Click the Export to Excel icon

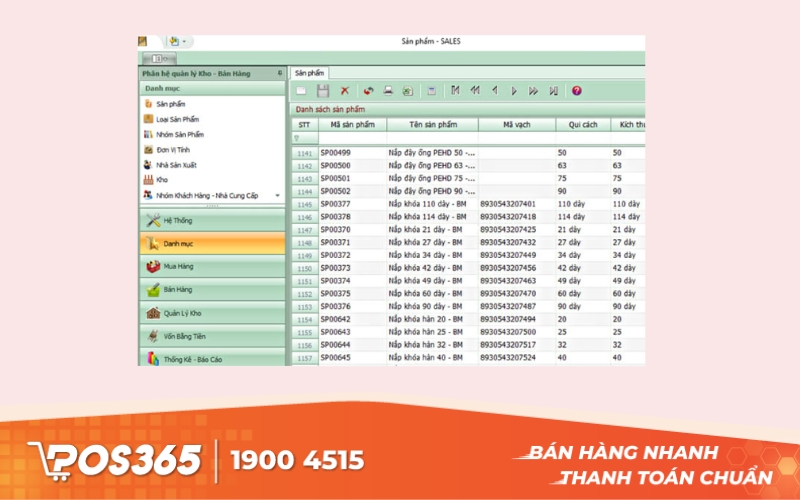[x=407, y=91]
